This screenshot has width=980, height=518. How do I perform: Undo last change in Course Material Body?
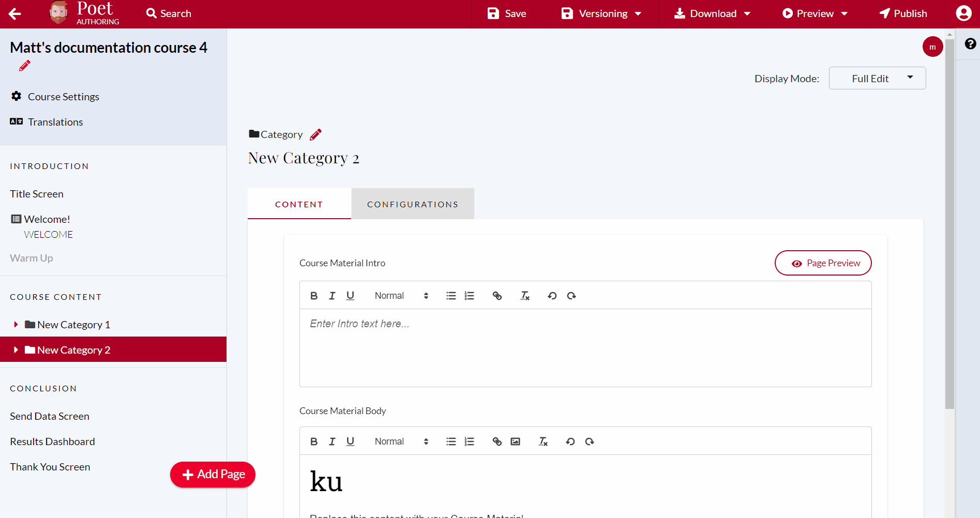pos(570,441)
